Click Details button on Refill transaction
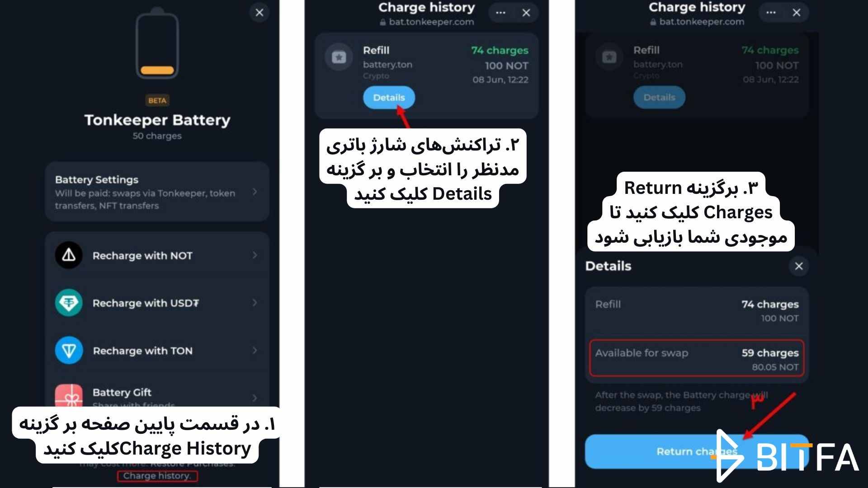Image resolution: width=868 pixels, height=488 pixels. 388,97
